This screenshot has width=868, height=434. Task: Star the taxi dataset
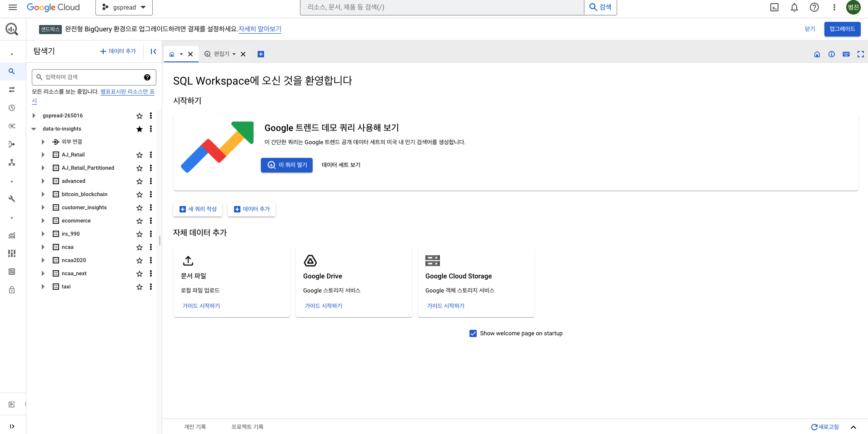[x=140, y=287]
